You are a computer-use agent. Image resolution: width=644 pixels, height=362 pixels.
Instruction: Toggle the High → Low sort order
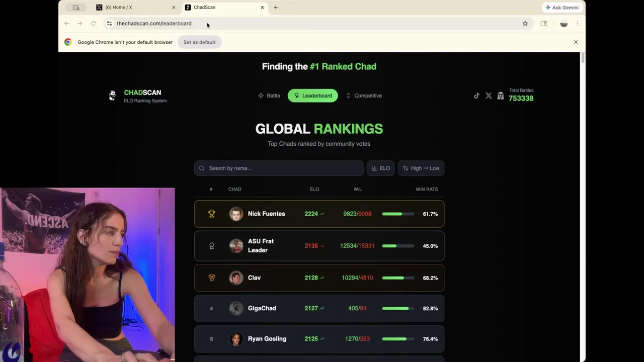(421, 168)
